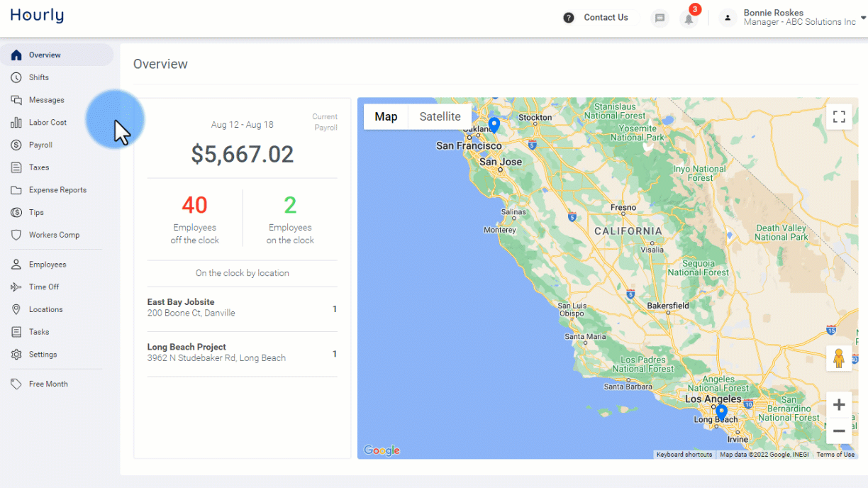Click the Labor Cost bar chart icon

[x=16, y=123]
